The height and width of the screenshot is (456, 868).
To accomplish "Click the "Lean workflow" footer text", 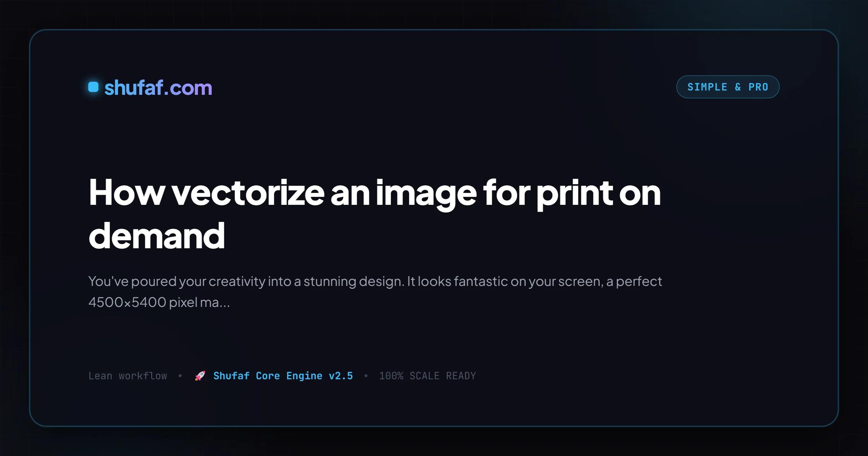I will 128,376.
